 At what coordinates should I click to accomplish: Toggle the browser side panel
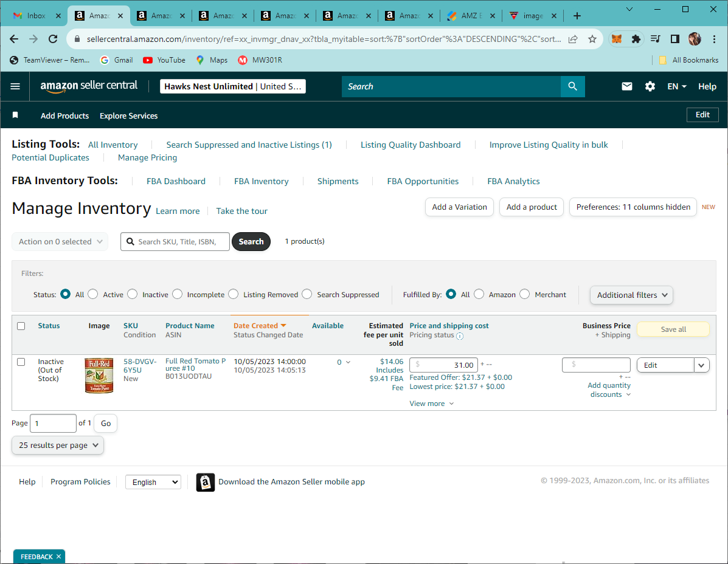pos(674,39)
